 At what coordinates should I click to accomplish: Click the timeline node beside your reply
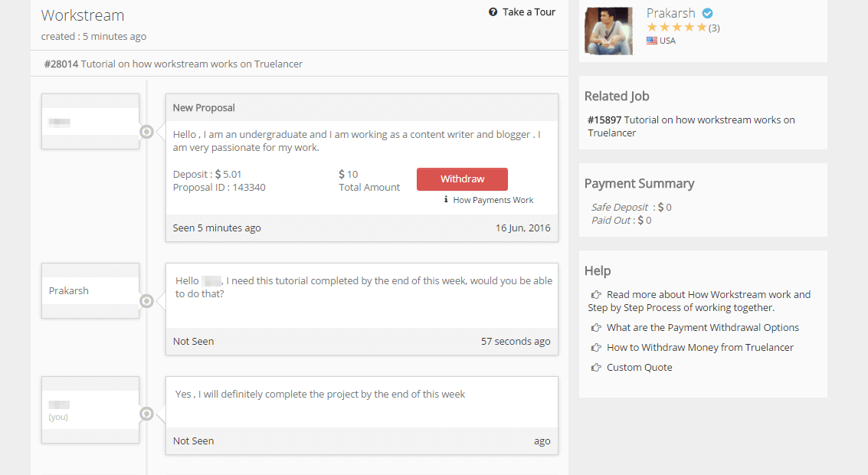147,414
